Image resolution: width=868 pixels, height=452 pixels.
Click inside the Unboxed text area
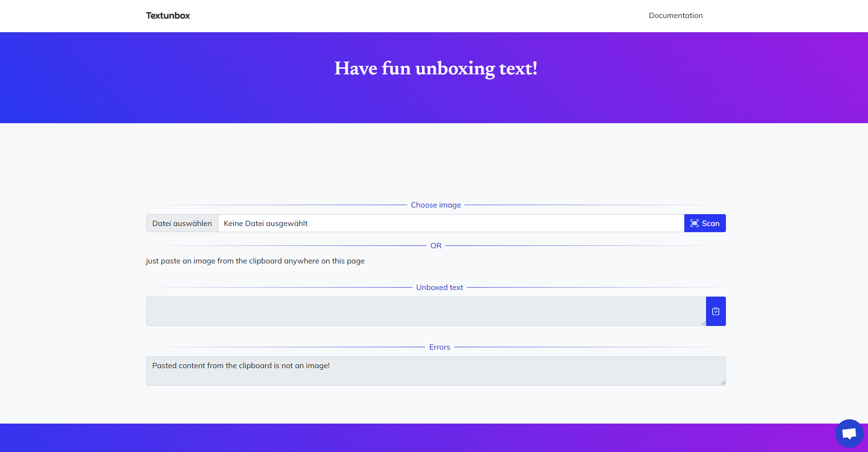(x=426, y=311)
